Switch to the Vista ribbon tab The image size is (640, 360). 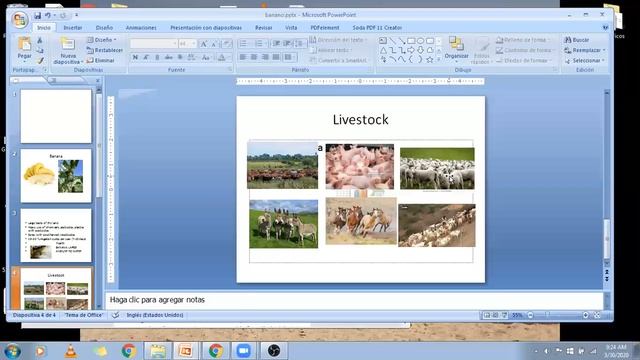pyautogui.click(x=291, y=28)
